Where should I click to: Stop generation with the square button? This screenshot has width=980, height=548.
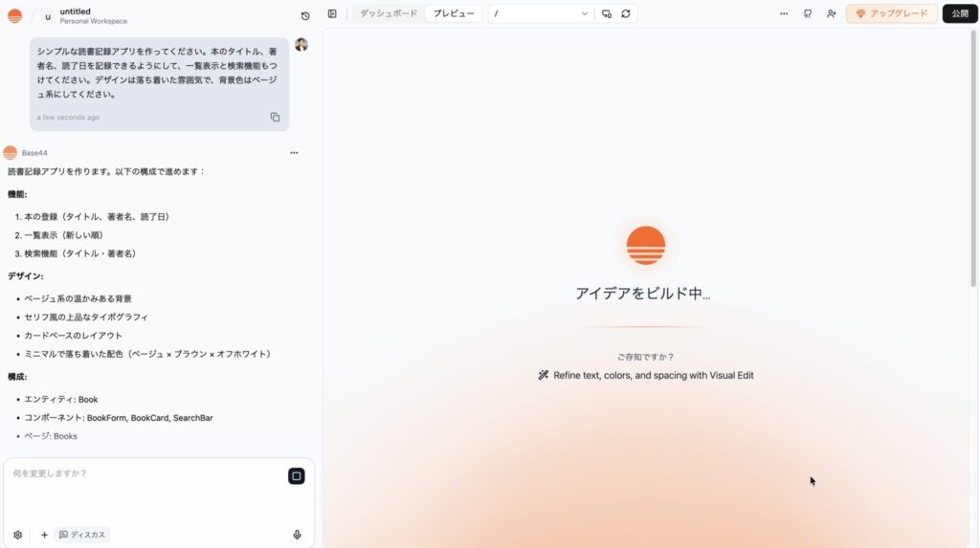tap(297, 476)
